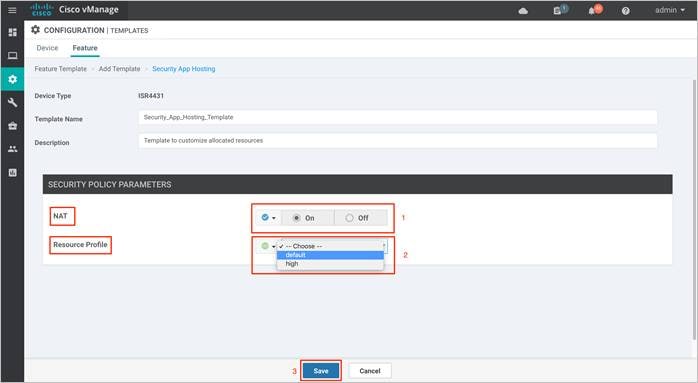
Task: Click Security App Hosting breadcrumb
Action: [183, 69]
